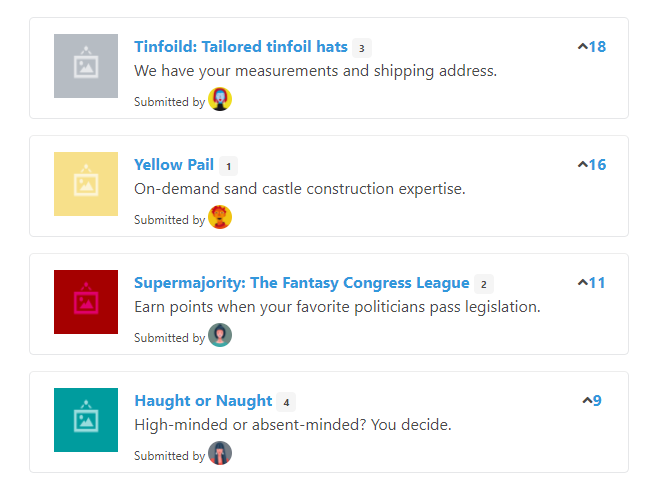Open Tinfoild: Tailored tinfoil hats link

click(x=241, y=46)
